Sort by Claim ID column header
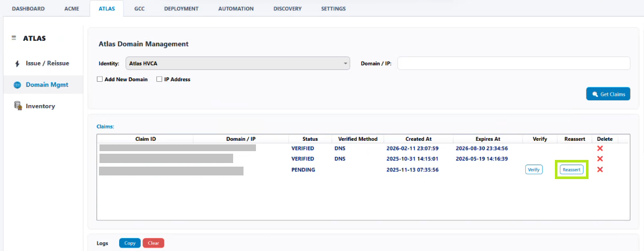This screenshot has height=251, width=644. point(146,139)
